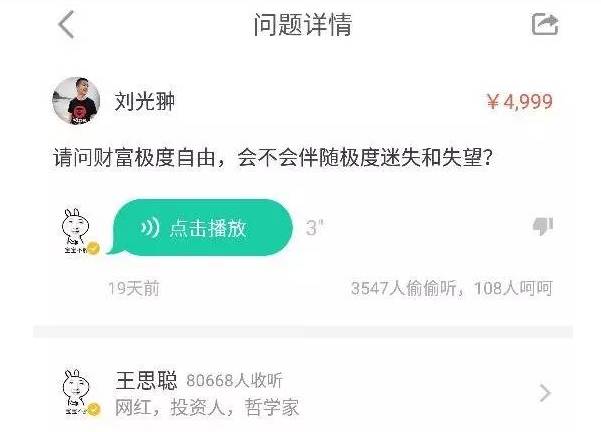Open 刘光翀's profile photo
This screenshot has width=601, height=432.
[76, 101]
